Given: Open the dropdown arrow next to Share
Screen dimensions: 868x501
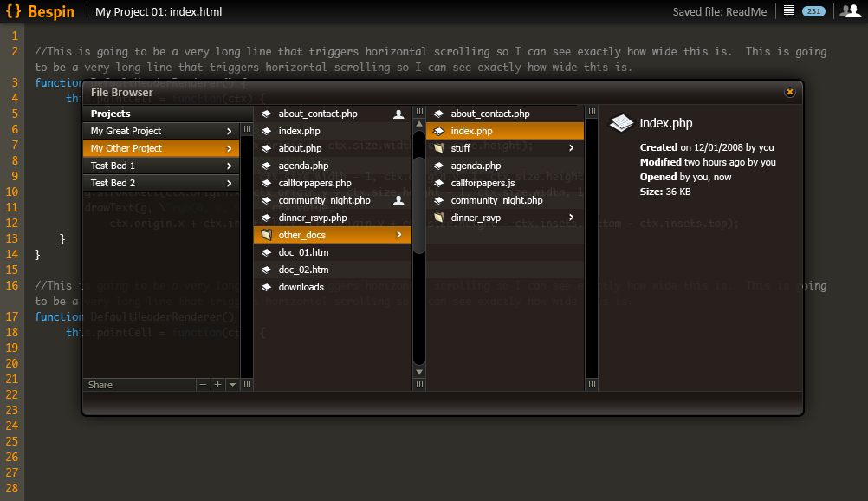Looking at the screenshot, I should (x=232, y=385).
